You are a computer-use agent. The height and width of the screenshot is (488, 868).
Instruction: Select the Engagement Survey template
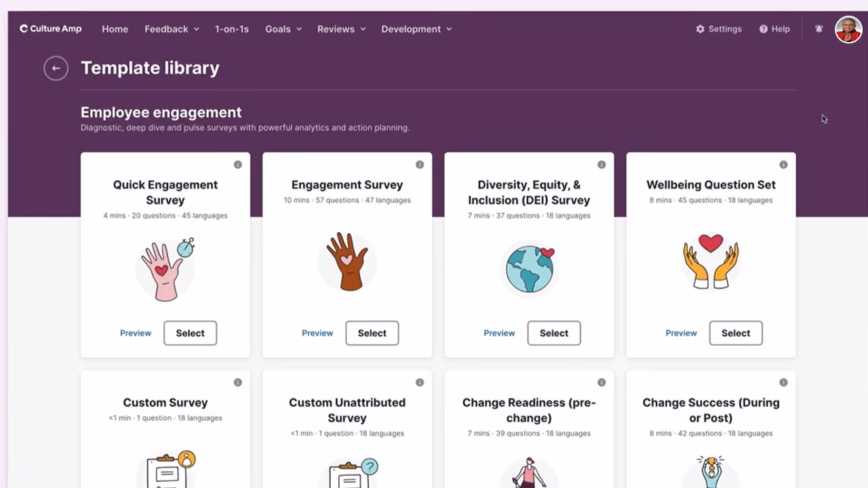pyautogui.click(x=372, y=333)
